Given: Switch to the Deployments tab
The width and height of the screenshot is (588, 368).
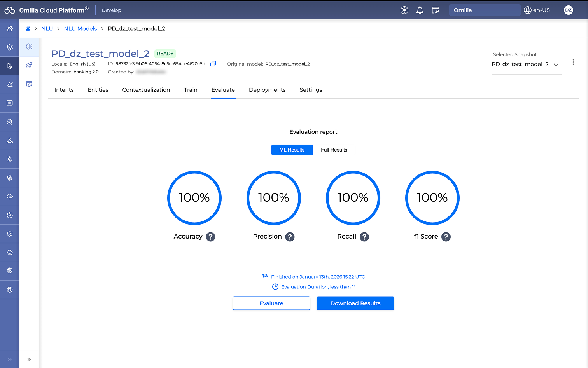Looking at the screenshot, I should [267, 90].
